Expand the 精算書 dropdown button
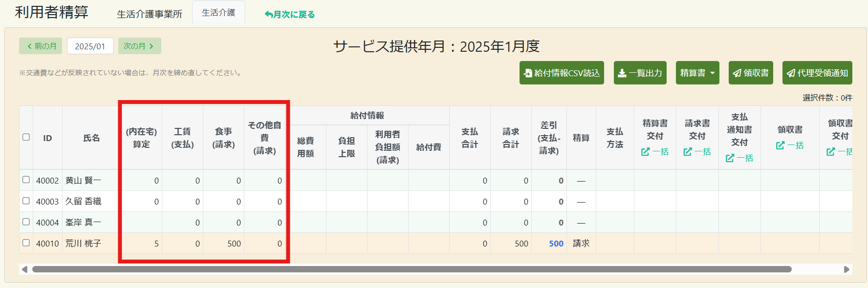The height and width of the screenshot is (288, 868). click(x=697, y=73)
